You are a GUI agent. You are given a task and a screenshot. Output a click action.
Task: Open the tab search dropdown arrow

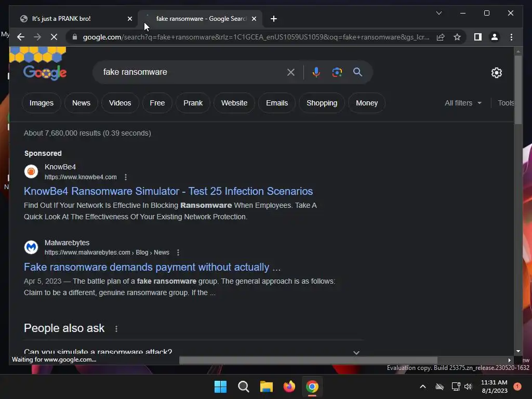[x=438, y=13]
